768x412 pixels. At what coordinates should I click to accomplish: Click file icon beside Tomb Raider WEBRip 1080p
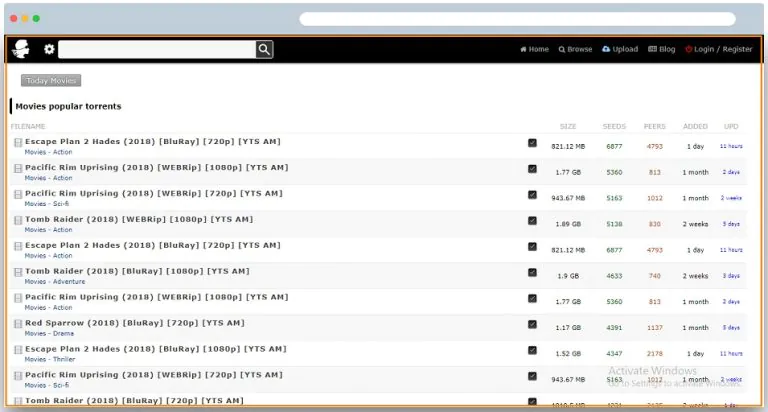18,220
